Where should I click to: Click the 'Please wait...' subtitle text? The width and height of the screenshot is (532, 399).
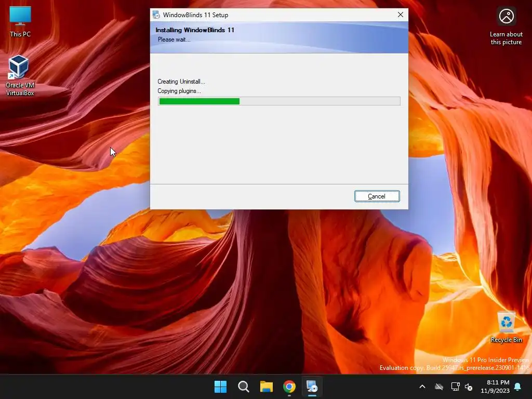tap(174, 39)
